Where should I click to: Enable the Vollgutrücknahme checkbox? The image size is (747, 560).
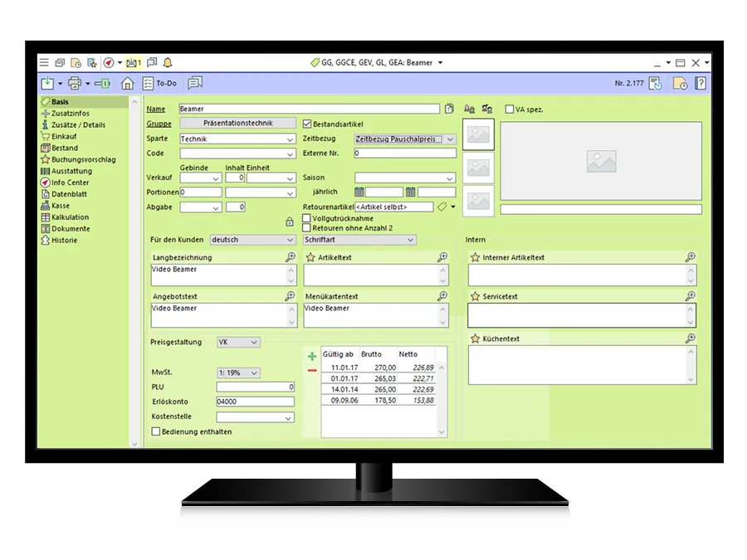(x=306, y=218)
